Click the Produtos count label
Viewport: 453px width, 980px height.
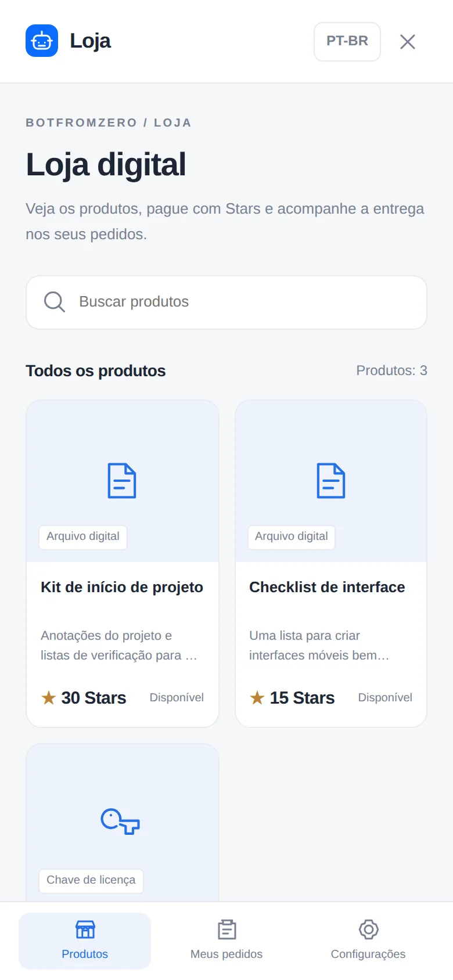(391, 370)
